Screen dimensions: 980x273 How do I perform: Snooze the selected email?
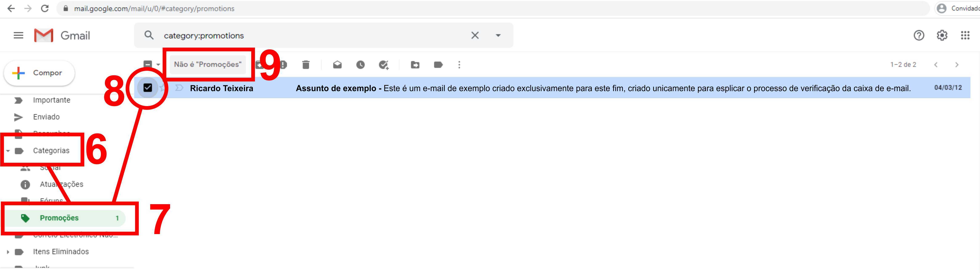coord(360,65)
